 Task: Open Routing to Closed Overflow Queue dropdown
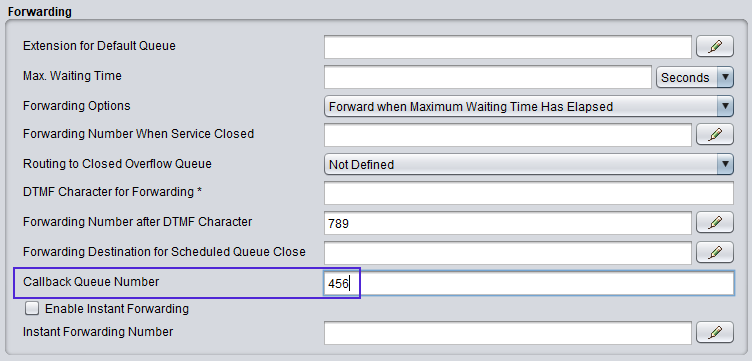point(529,164)
